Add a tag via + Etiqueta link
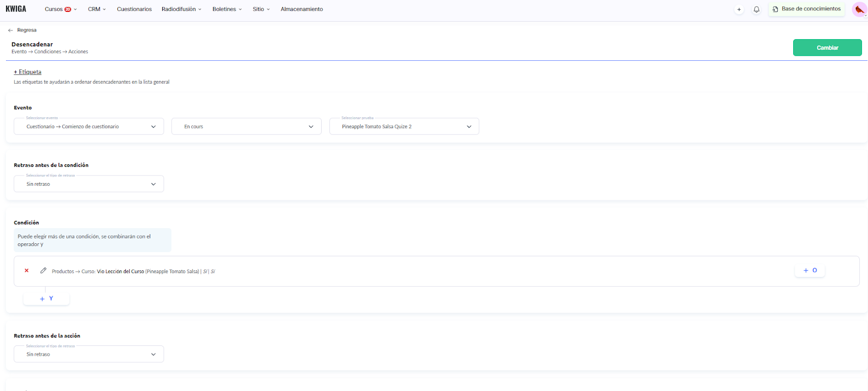 [28, 72]
